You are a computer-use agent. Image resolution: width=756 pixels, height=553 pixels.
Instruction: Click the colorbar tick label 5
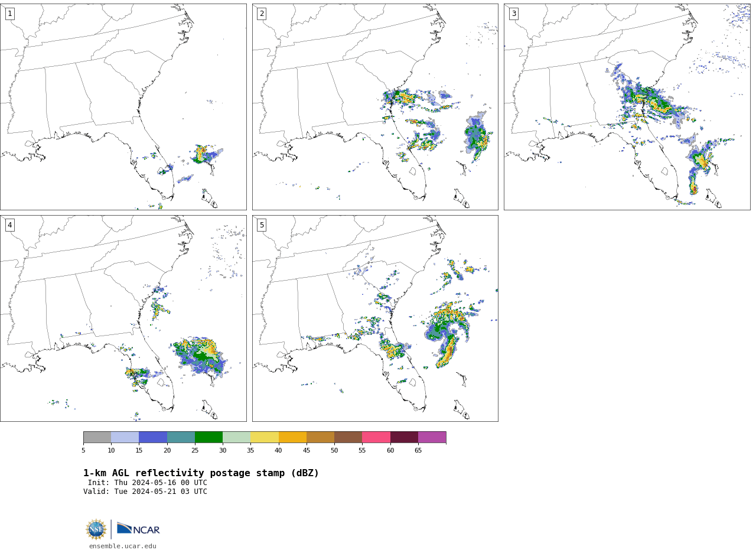(83, 451)
